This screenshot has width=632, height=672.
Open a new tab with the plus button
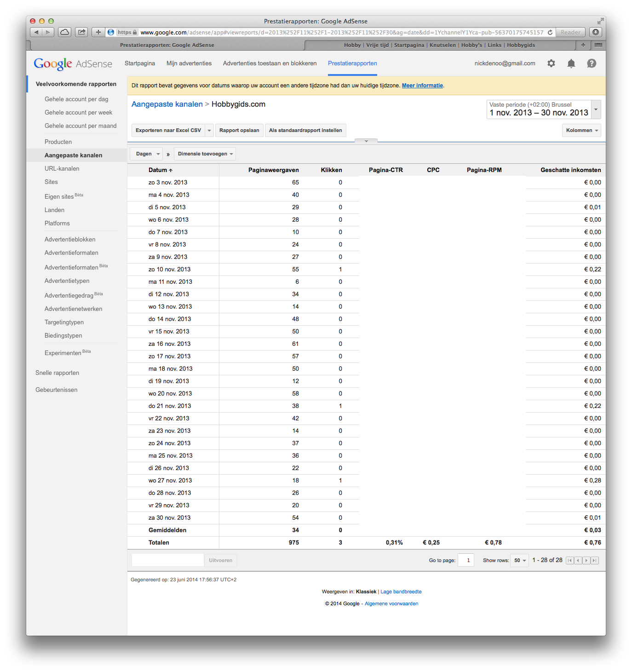583,45
